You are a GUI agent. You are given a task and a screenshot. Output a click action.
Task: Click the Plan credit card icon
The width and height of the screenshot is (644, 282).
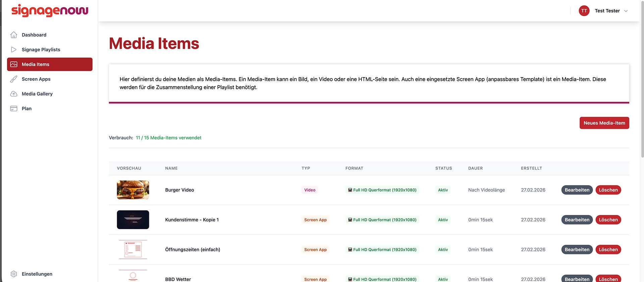(x=14, y=109)
